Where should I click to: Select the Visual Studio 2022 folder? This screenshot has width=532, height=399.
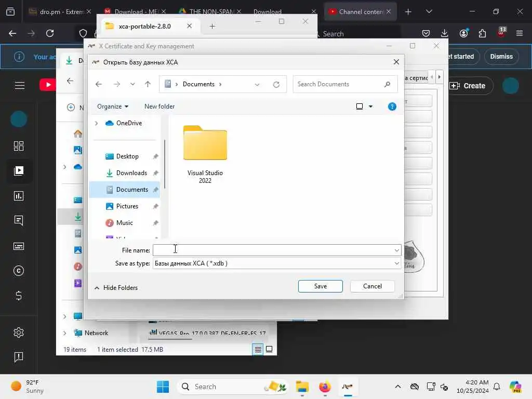205,154
